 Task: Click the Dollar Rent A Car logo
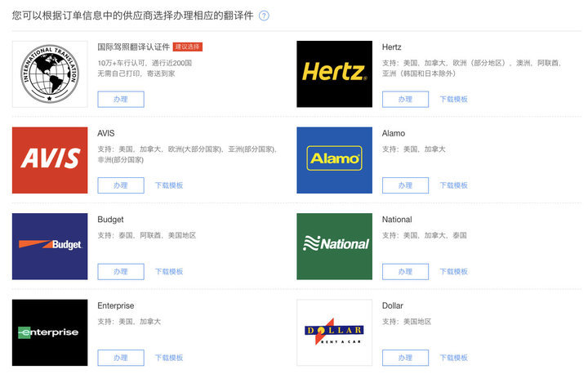[335, 332]
